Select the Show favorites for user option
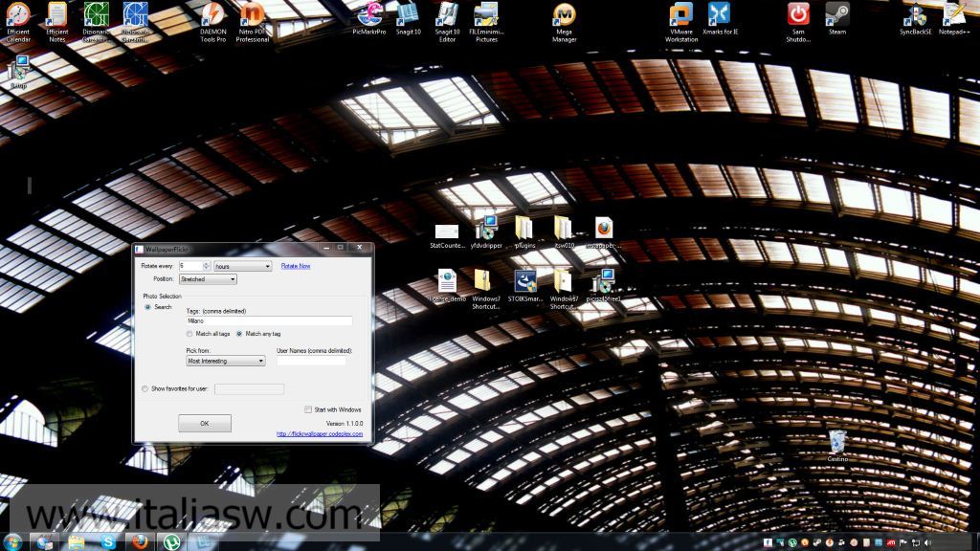980x551 pixels. click(x=145, y=389)
